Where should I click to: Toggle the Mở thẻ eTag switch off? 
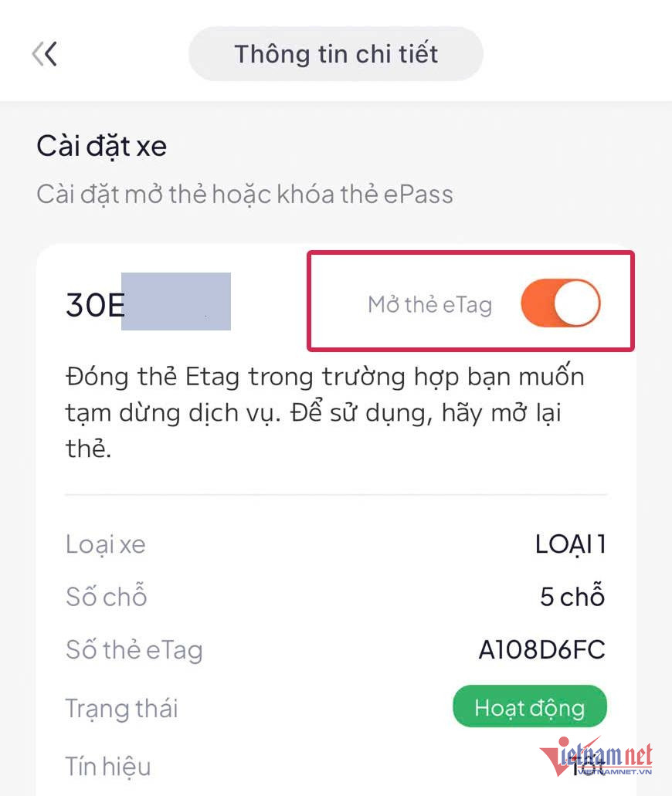(x=559, y=303)
